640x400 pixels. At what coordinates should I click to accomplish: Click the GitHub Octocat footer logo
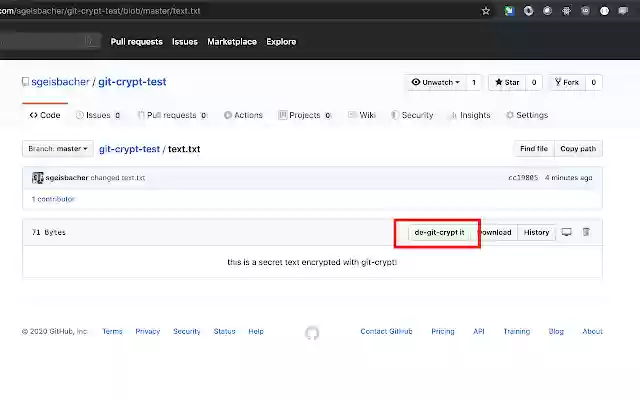tap(312, 333)
